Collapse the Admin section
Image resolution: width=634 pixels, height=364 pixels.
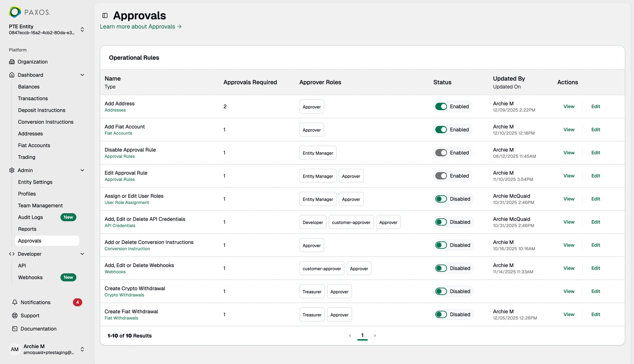click(82, 170)
